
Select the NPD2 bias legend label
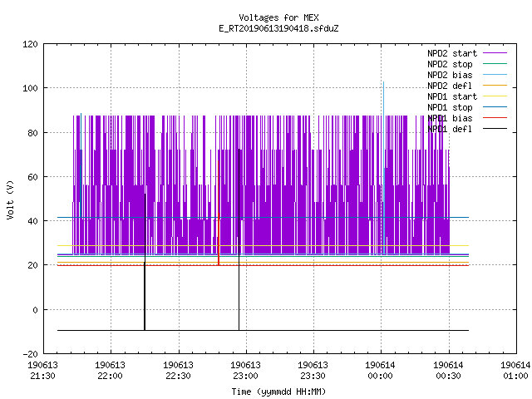click(450, 75)
